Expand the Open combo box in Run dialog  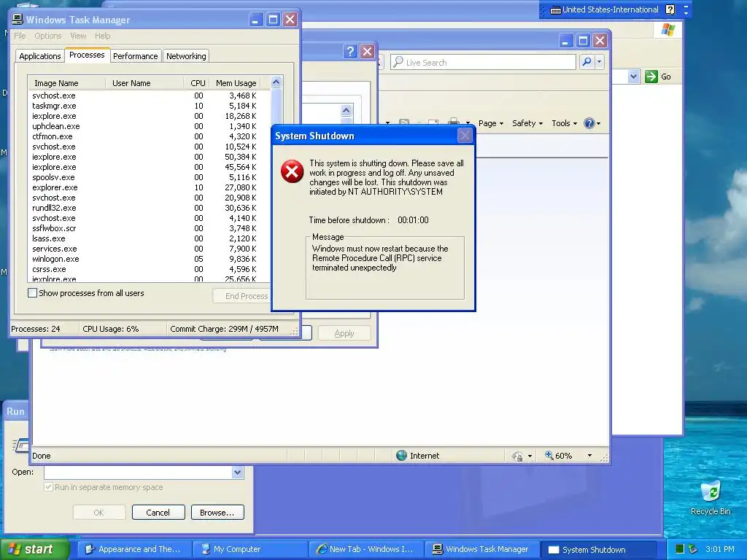pos(237,472)
